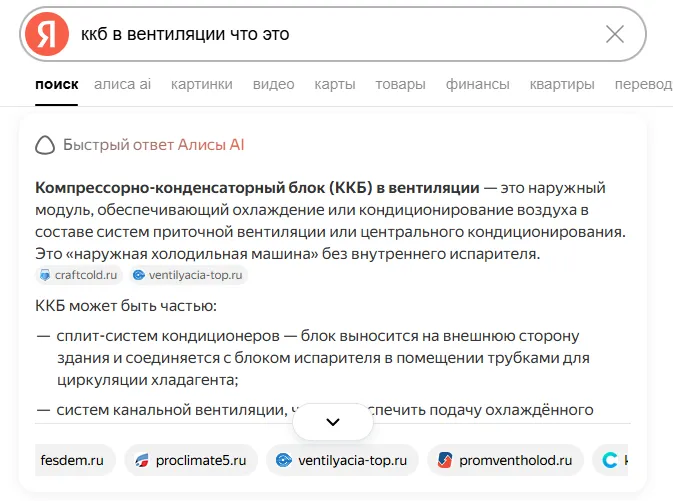Click the cyan C favicon source chip
This screenshot has width=673, height=501.
pyautogui.click(x=610, y=460)
